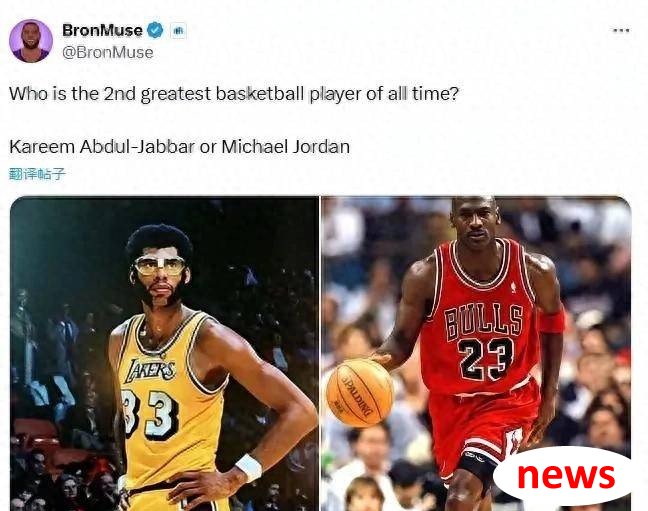Viewport: 648px width, 511px height.
Task: Click the Lakers 33 jersey number
Action: (150, 413)
